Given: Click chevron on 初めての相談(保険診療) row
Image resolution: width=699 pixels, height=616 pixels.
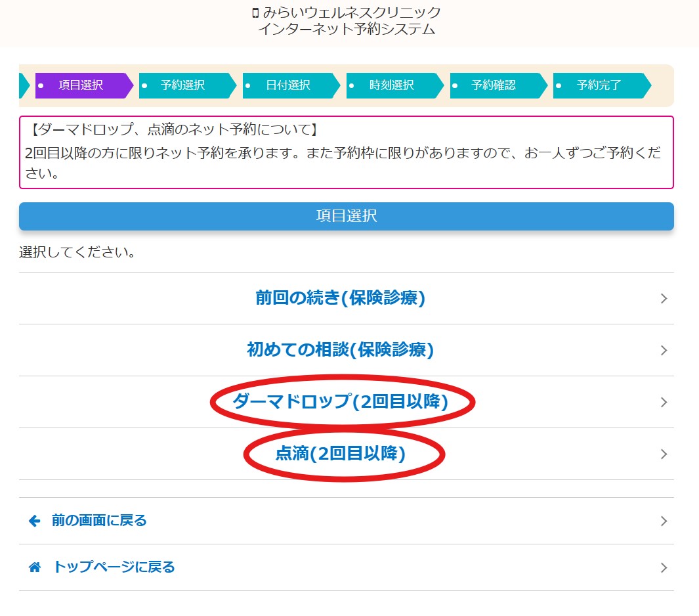Looking at the screenshot, I should pyautogui.click(x=664, y=351).
